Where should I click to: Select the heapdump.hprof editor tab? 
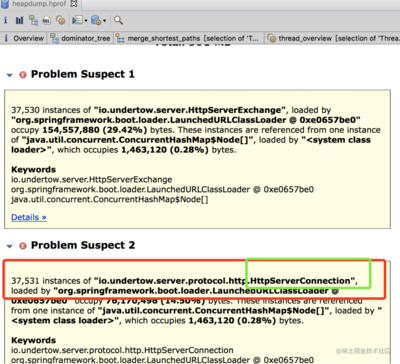point(39,4)
